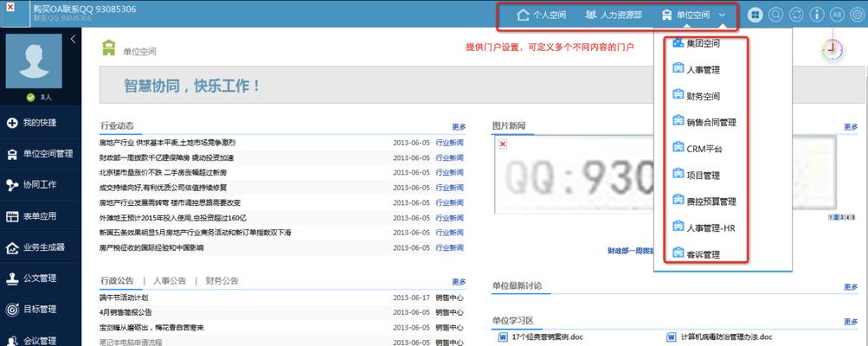Image resolution: width=868 pixels, height=346 pixels.
Task: Open 公文管理 in the sidebar
Action: [41, 279]
